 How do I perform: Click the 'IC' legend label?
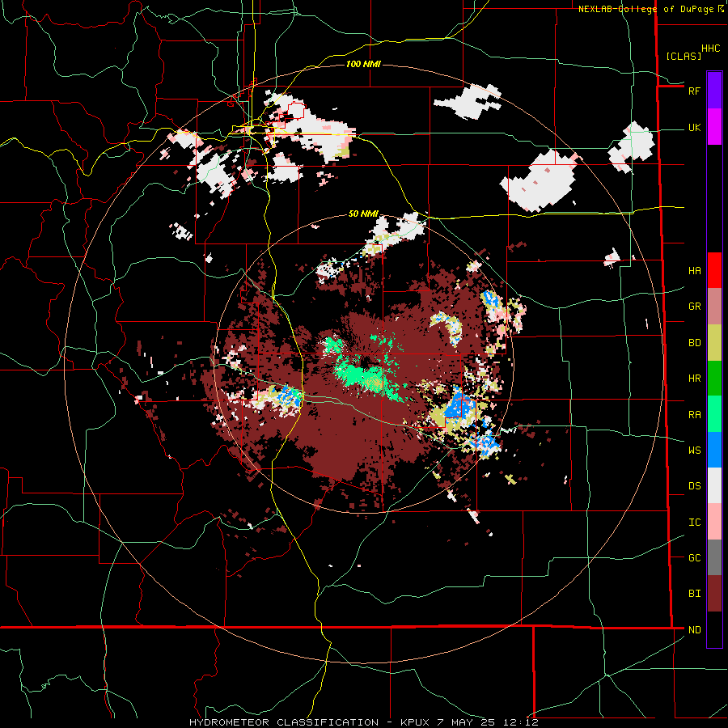click(694, 523)
